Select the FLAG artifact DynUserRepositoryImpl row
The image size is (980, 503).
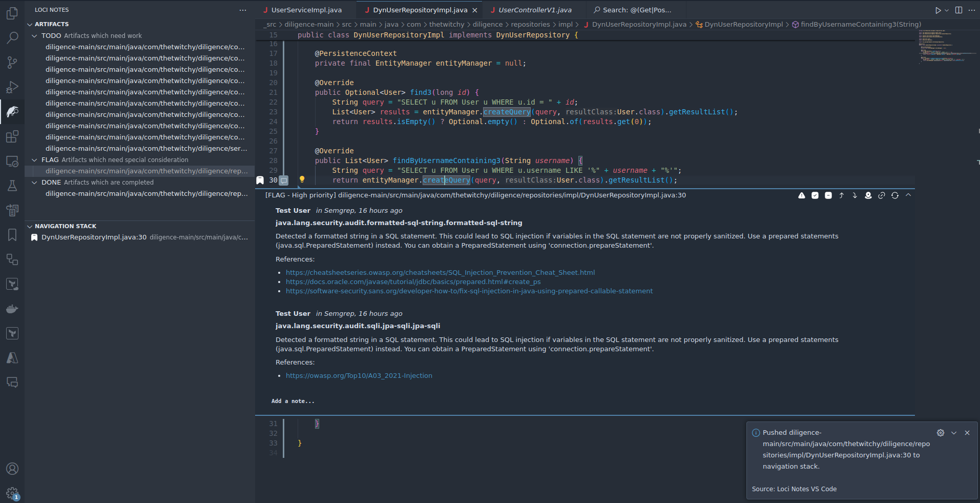pos(139,171)
